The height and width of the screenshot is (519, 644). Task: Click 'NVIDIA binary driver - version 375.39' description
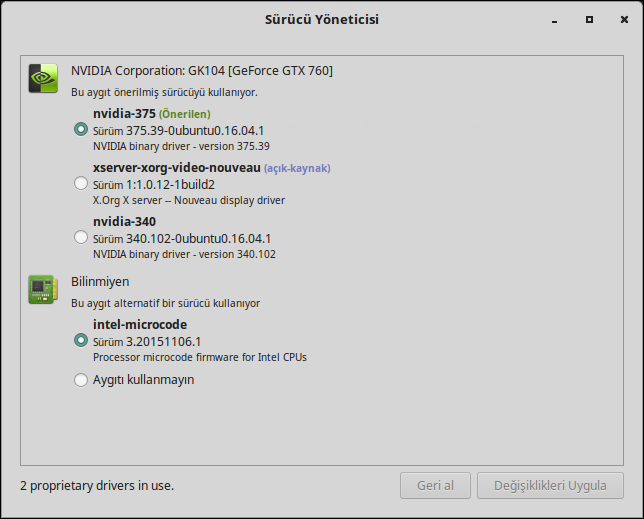181,147
